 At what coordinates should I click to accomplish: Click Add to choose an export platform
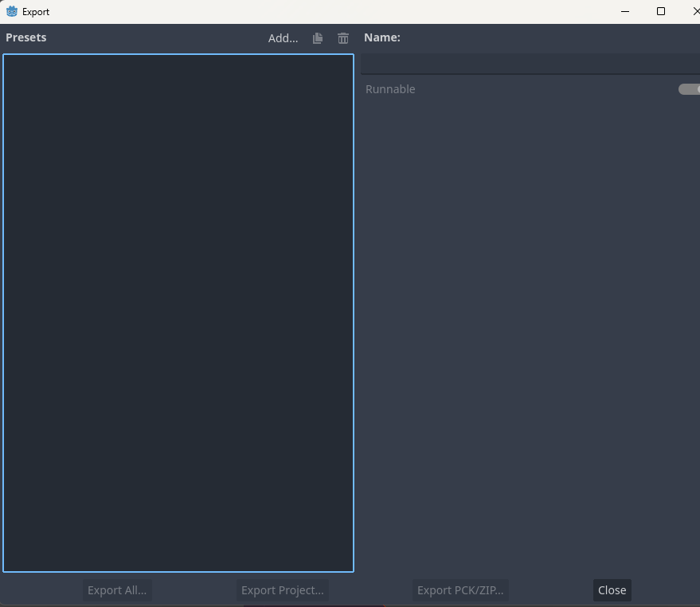(x=283, y=37)
